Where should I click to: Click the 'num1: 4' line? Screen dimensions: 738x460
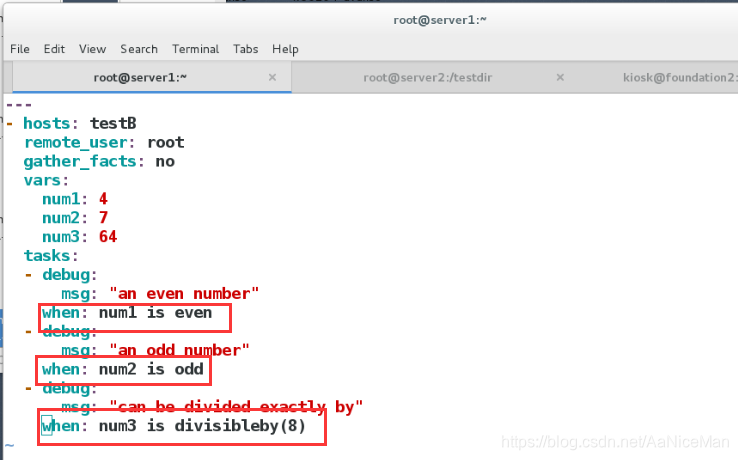click(75, 199)
